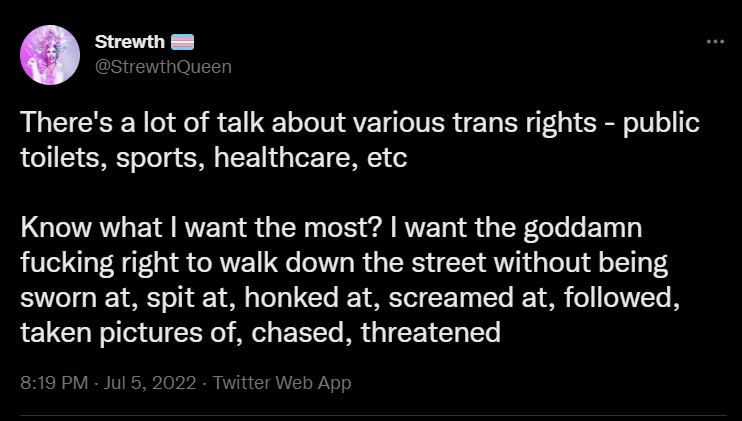Open the Twitter Web App source link
The image size is (742, 421).
tap(282, 382)
